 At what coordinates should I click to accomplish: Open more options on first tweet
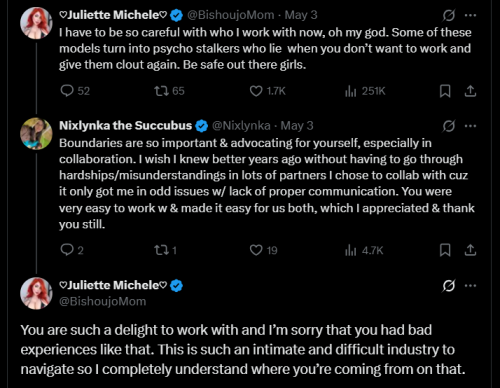pos(470,15)
